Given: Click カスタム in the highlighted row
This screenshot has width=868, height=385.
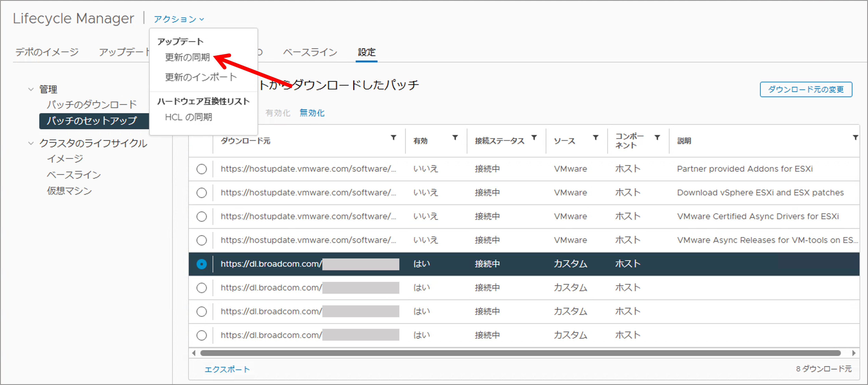Looking at the screenshot, I should (x=570, y=264).
